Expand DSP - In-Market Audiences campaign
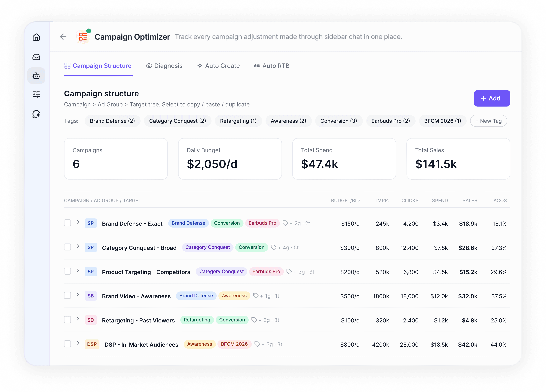 pos(78,343)
